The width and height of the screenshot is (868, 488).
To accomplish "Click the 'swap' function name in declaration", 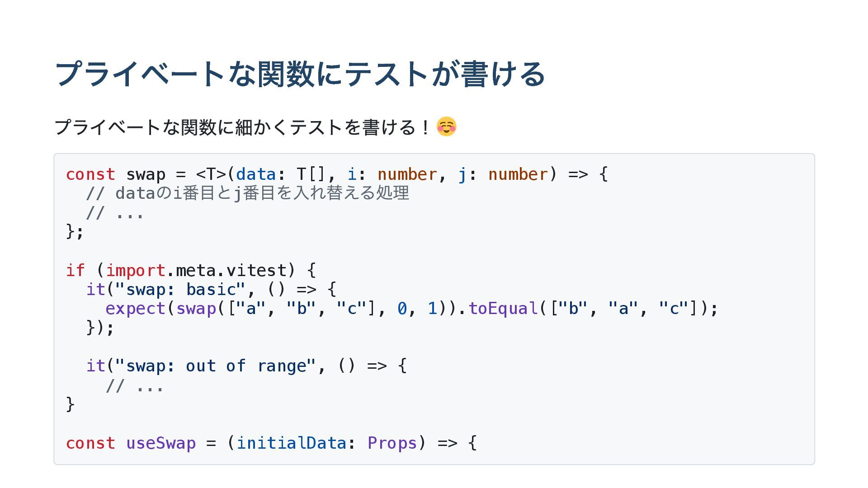I will pos(146,174).
